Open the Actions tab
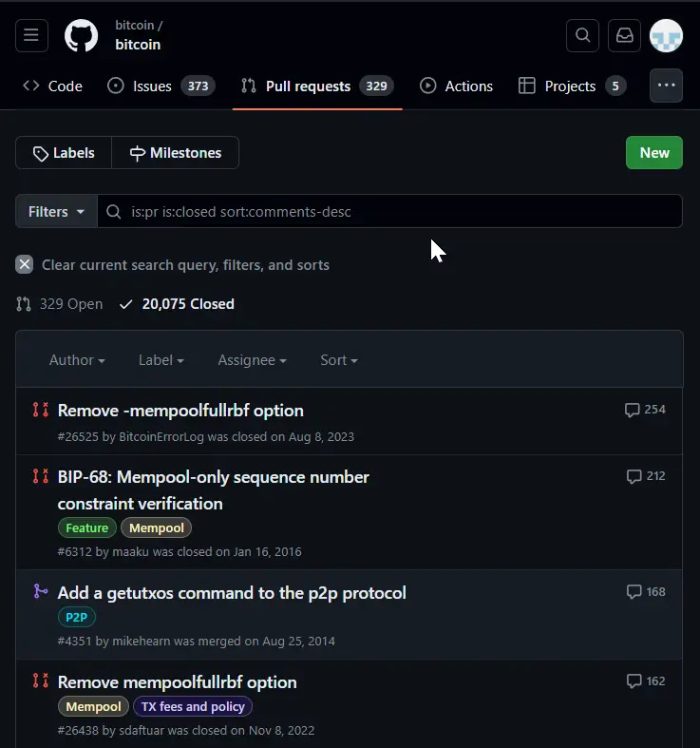The width and height of the screenshot is (700, 748). [456, 86]
